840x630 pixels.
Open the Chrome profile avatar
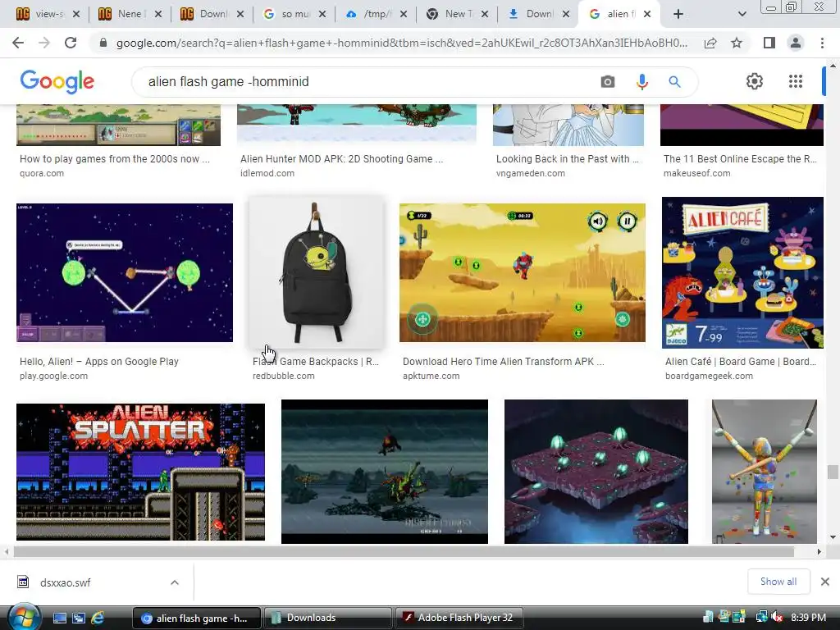point(796,43)
